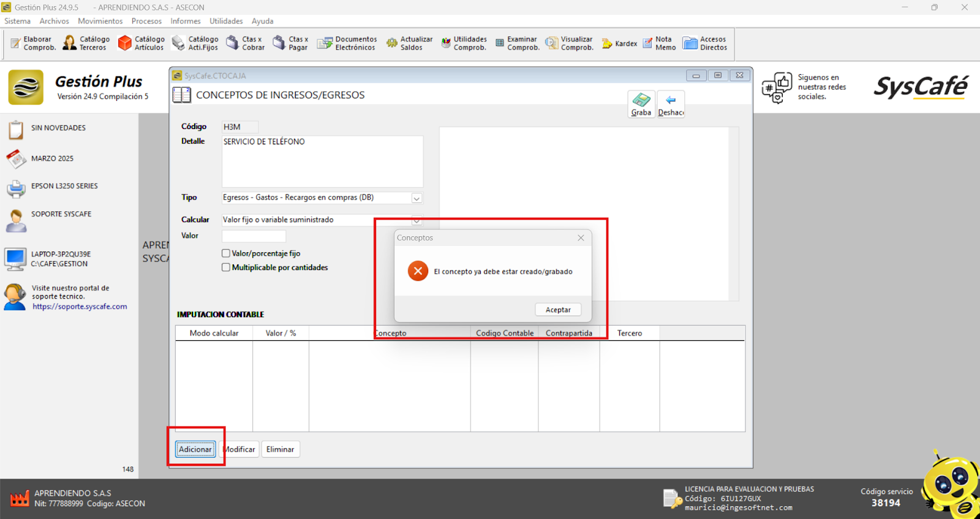
Task: Open the Movimientos menu
Action: click(x=100, y=21)
